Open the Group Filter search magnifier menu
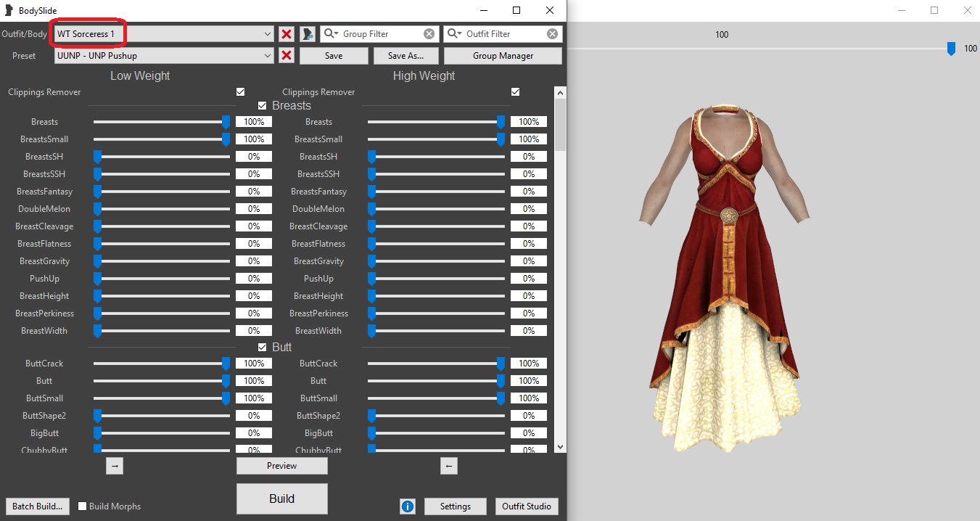Screen dimensions: 980x521 point(332,34)
